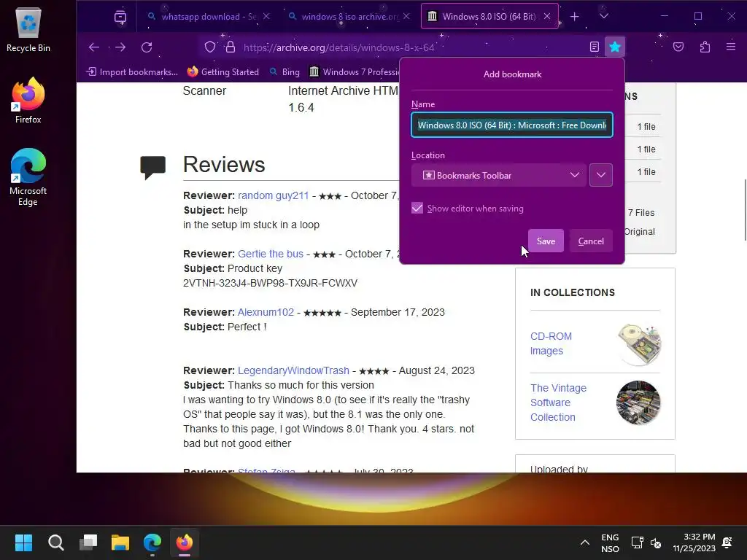Open Microsoft Edge from taskbar

(x=152, y=542)
